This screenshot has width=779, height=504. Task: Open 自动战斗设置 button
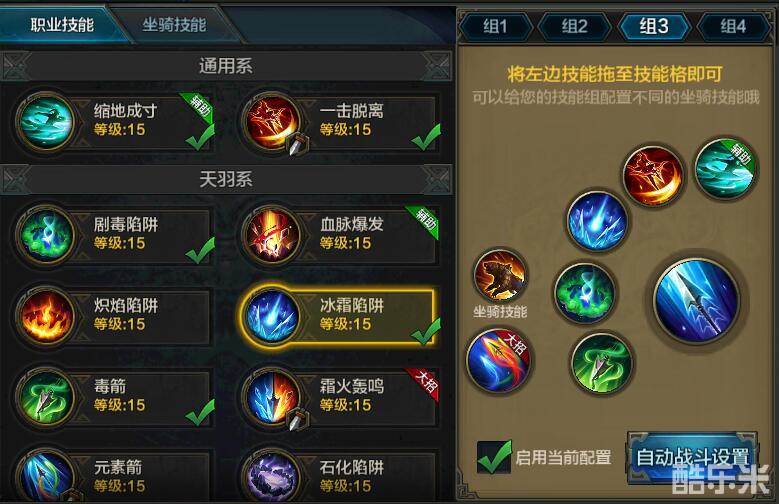[x=692, y=457]
